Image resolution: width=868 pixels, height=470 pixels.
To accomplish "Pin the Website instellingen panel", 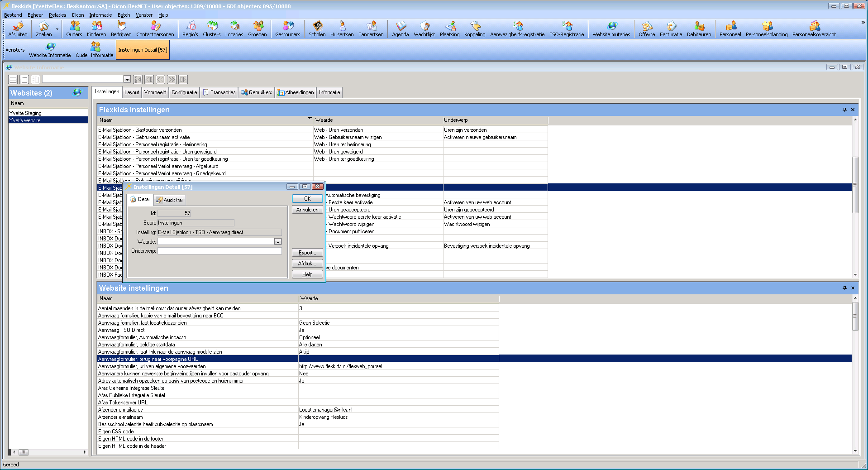I will 844,288.
